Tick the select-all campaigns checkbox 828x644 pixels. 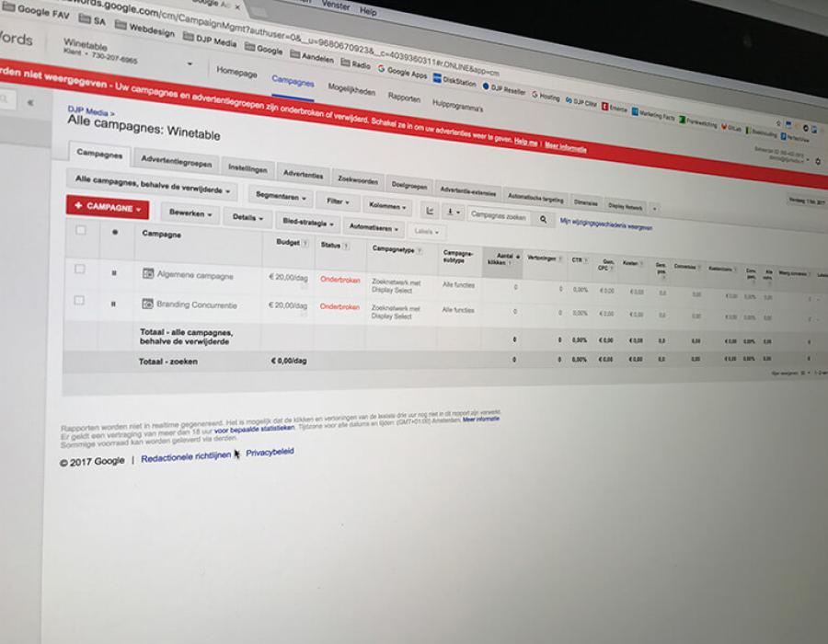[x=81, y=230]
